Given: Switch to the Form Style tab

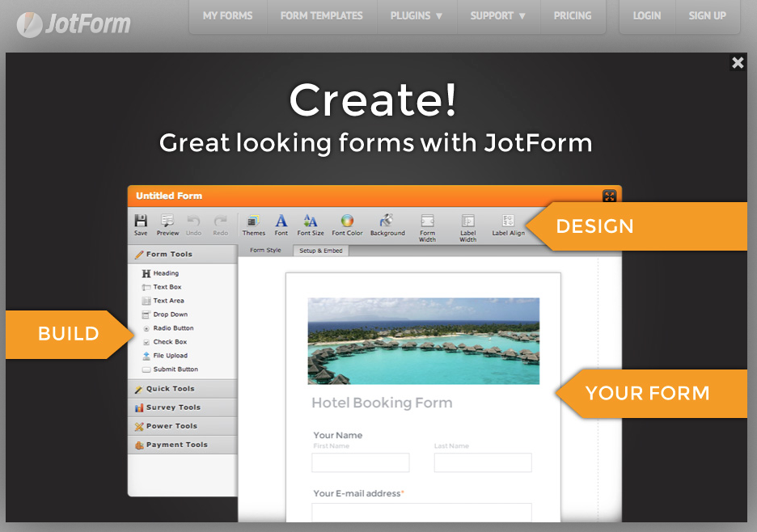Looking at the screenshot, I should pos(265,250).
